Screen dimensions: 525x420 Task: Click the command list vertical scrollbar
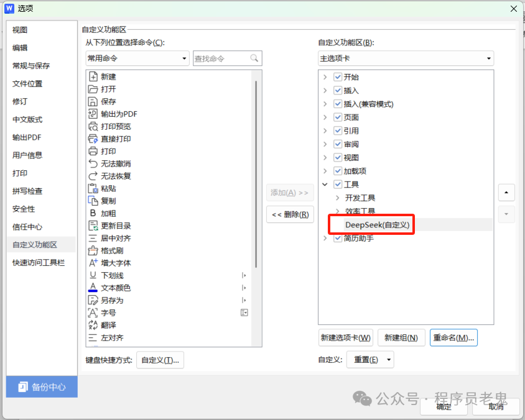coord(256,174)
